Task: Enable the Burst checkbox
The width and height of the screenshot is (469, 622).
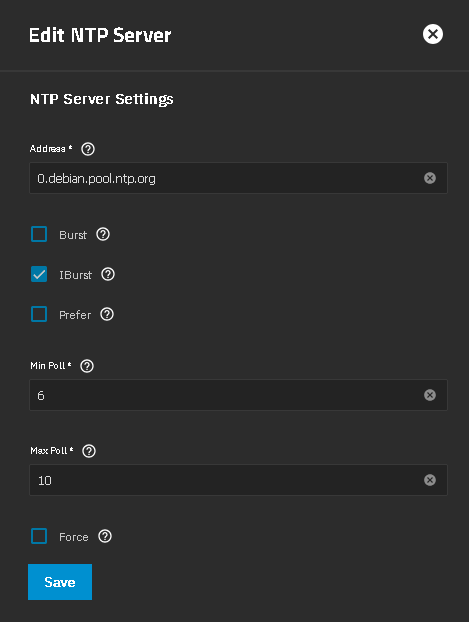Action: (x=39, y=234)
